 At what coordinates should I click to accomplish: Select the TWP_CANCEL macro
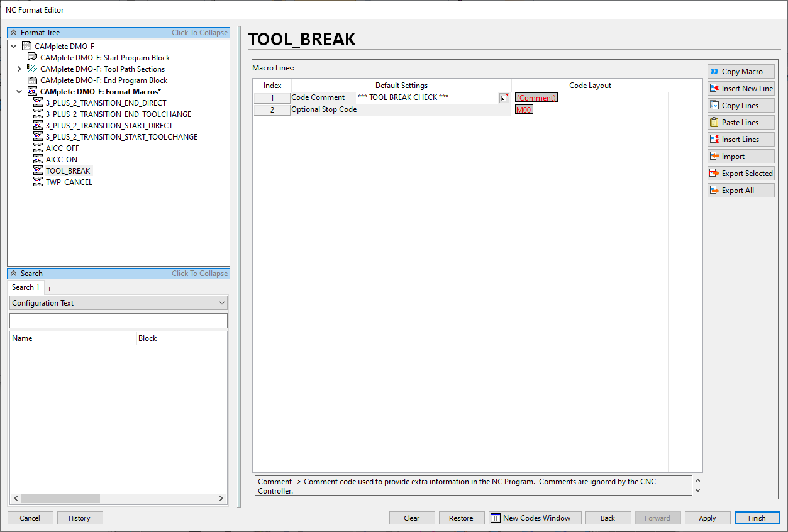[69, 182]
